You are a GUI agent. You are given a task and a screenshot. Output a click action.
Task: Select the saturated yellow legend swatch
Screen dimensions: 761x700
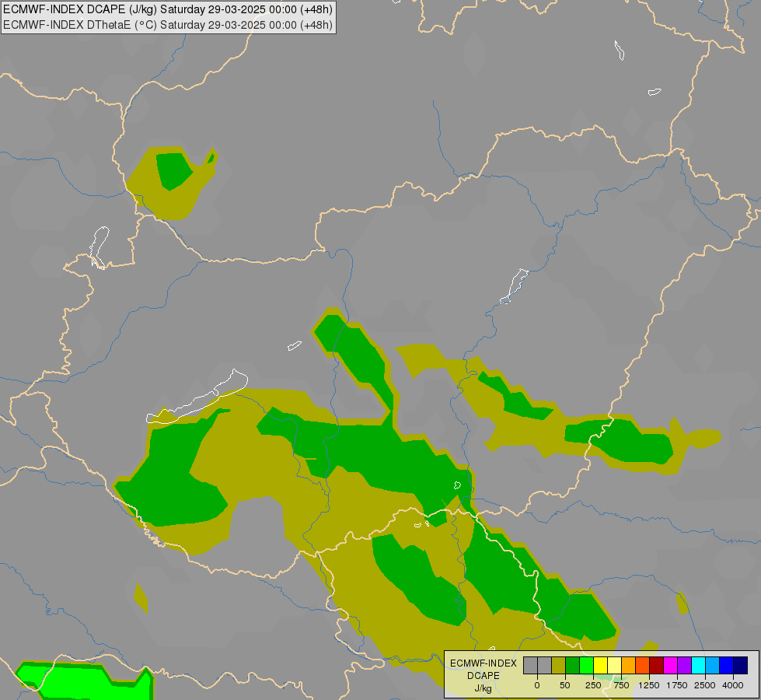pyautogui.click(x=600, y=665)
